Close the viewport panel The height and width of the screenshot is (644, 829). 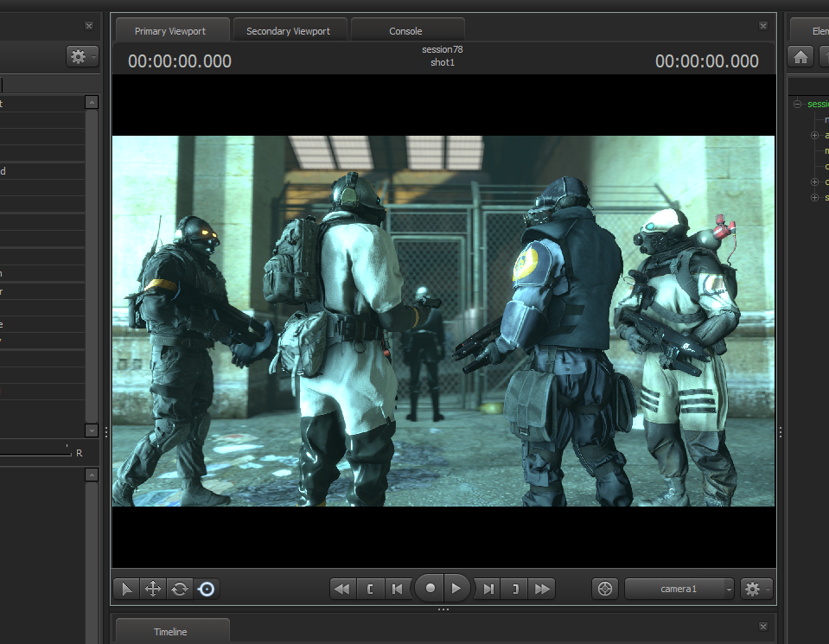(763, 25)
